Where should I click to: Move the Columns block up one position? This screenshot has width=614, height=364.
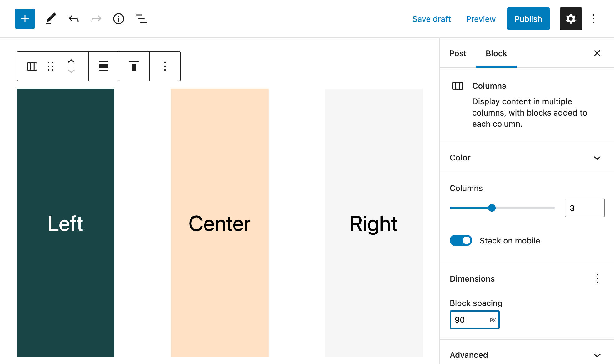tap(71, 61)
